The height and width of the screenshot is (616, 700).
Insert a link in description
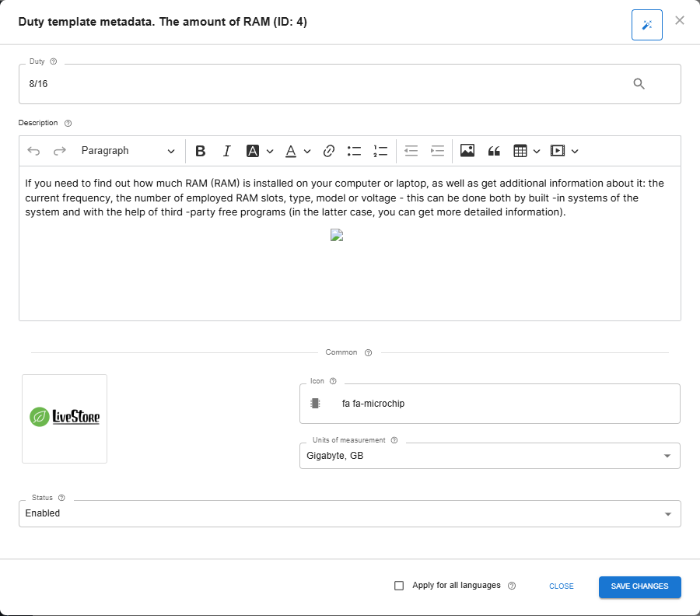tap(328, 151)
